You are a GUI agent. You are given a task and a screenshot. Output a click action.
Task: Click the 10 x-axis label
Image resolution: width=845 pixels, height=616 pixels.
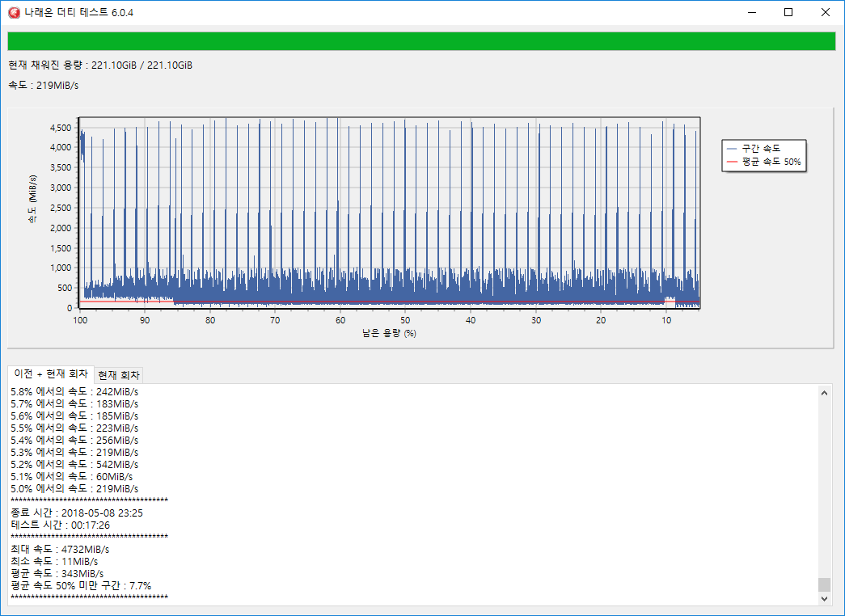(x=666, y=320)
